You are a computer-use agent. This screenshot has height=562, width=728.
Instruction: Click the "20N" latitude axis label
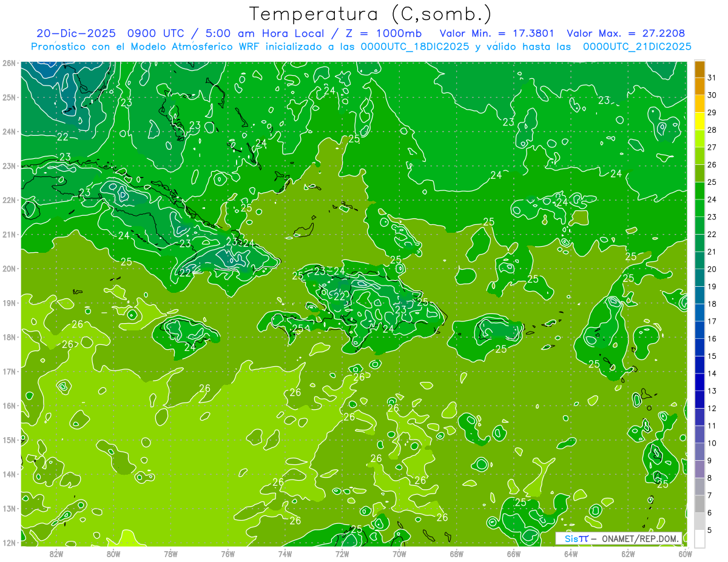pos(8,269)
